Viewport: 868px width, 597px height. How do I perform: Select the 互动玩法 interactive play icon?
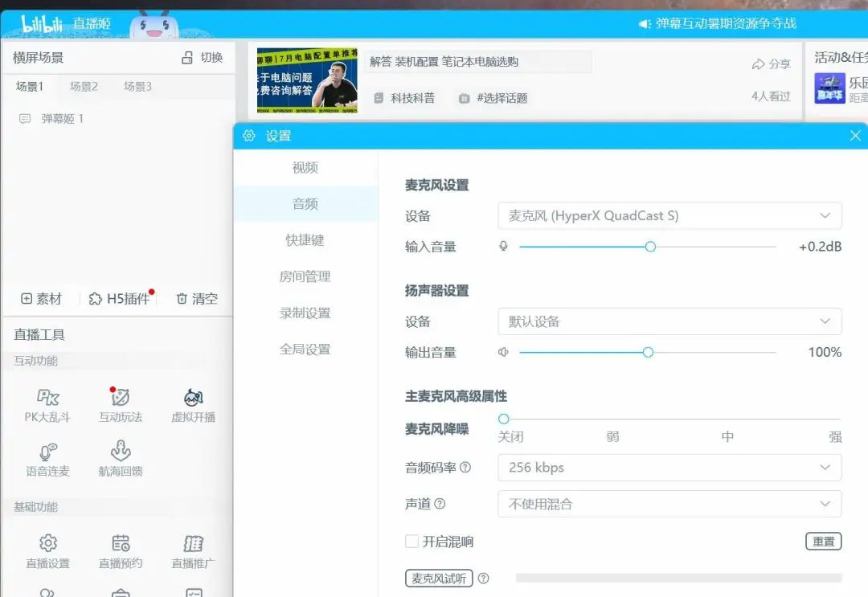(120, 403)
